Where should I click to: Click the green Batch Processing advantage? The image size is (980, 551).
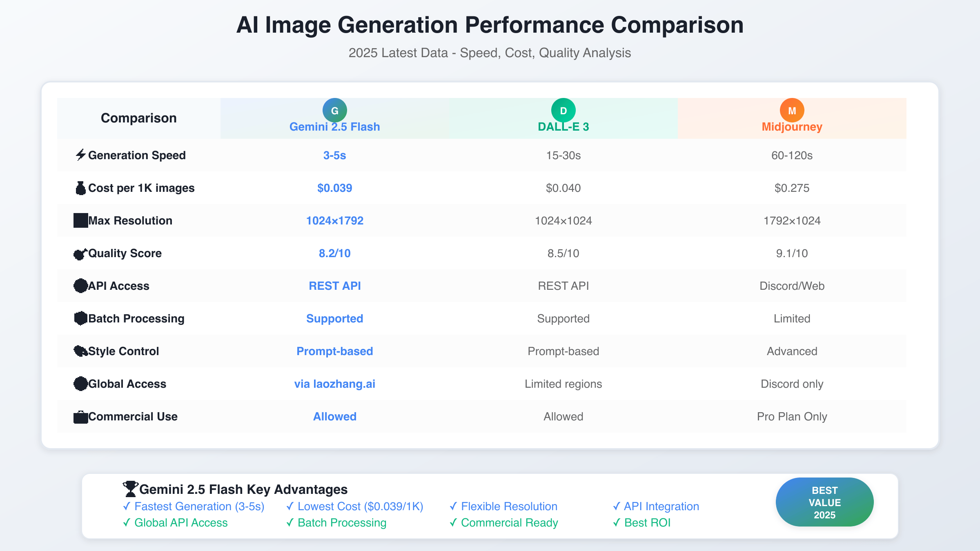point(336,522)
